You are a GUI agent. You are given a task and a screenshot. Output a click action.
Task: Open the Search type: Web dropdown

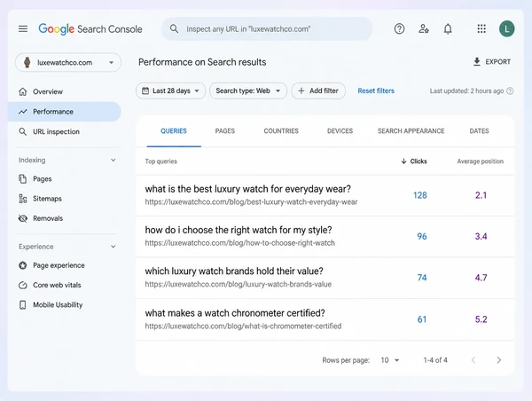(248, 90)
